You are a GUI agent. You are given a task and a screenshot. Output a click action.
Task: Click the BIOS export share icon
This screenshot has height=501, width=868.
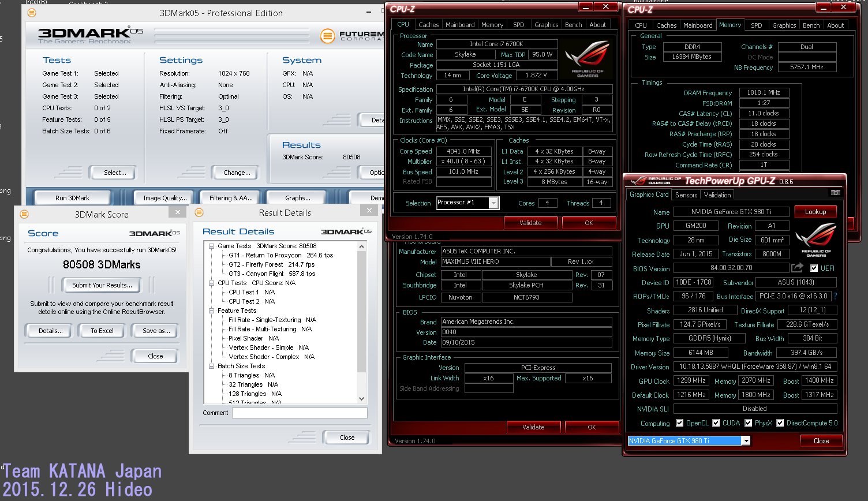(x=797, y=268)
